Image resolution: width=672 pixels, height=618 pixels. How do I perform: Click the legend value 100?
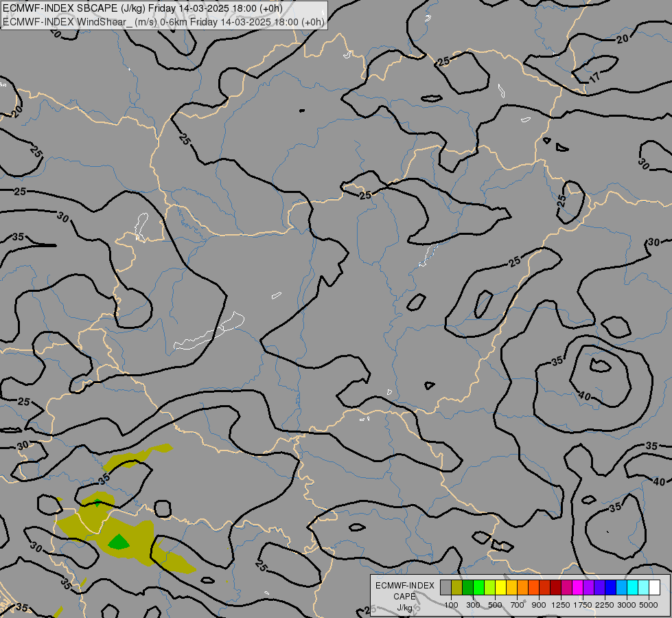pos(451,605)
